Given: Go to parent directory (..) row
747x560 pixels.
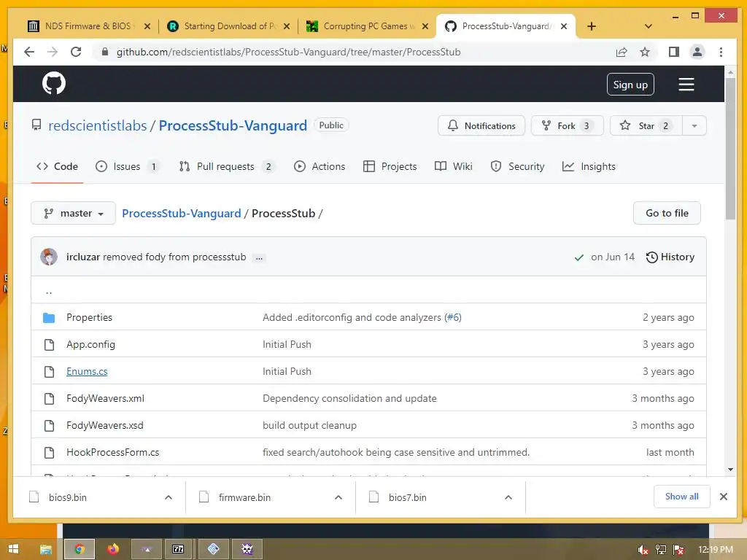Looking at the screenshot, I should [x=368, y=290].
